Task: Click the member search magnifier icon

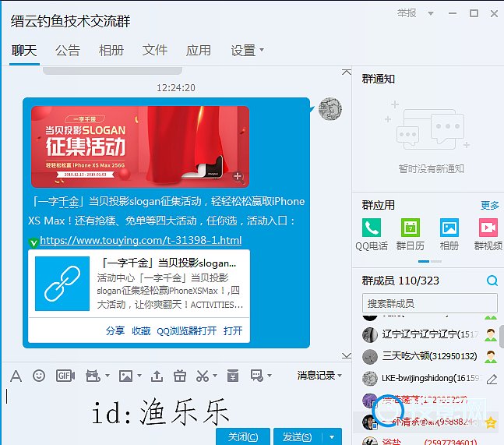Action: tap(492, 281)
